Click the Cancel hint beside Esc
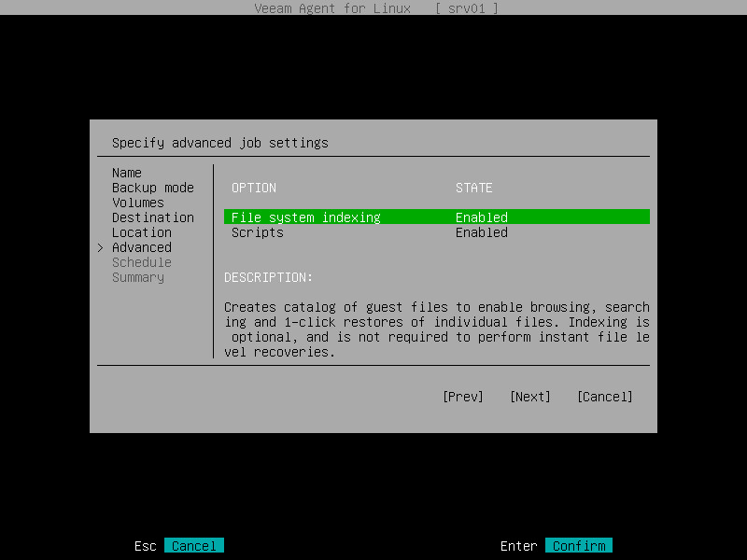 tap(194, 545)
